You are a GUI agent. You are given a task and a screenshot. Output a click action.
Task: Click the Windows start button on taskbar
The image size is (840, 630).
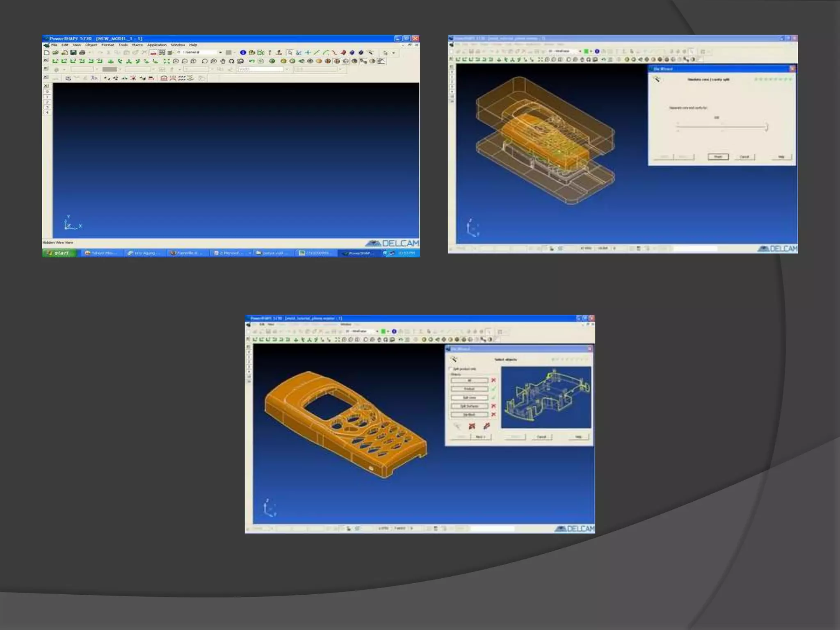coord(59,253)
